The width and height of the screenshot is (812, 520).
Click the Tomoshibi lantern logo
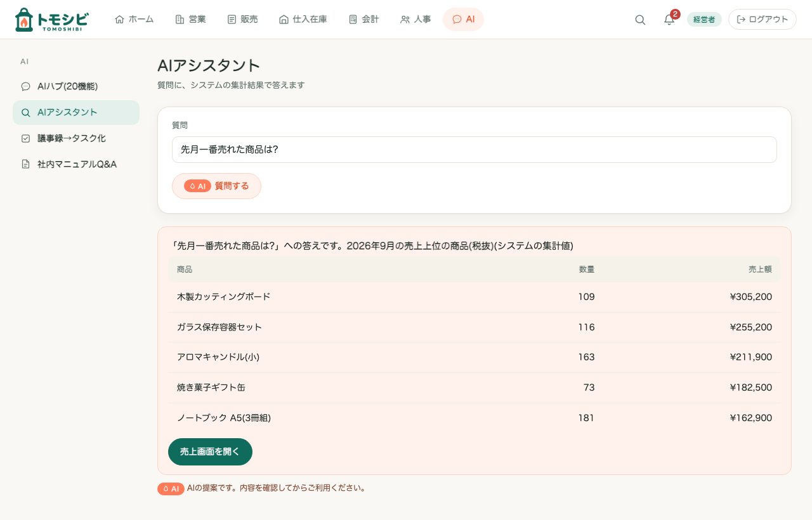point(51,20)
